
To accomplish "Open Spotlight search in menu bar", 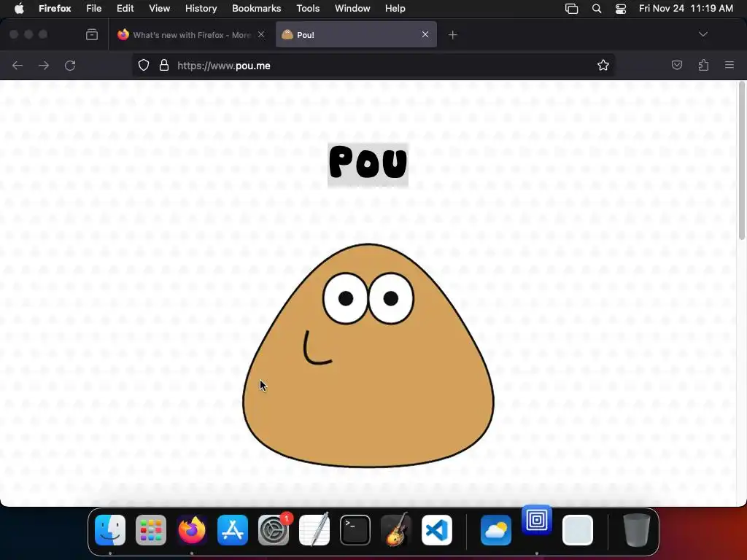I will (x=597, y=9).
